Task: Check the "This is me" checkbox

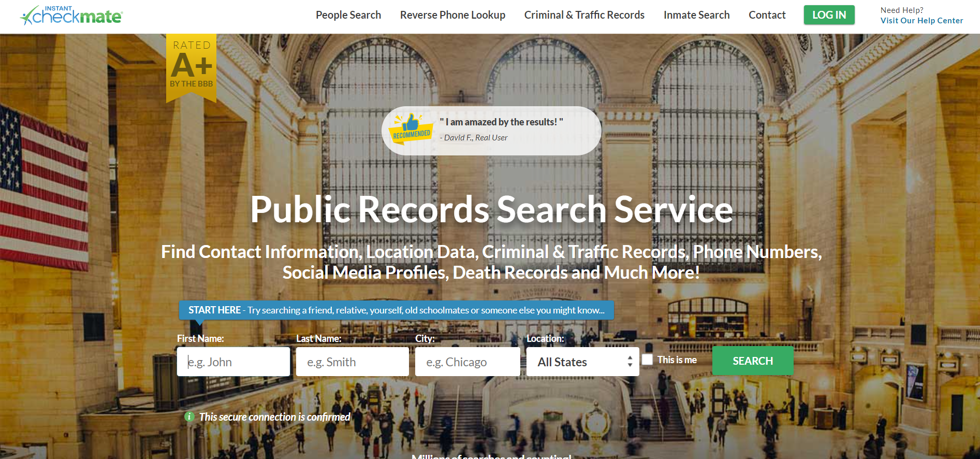Action: coord(647,360)
